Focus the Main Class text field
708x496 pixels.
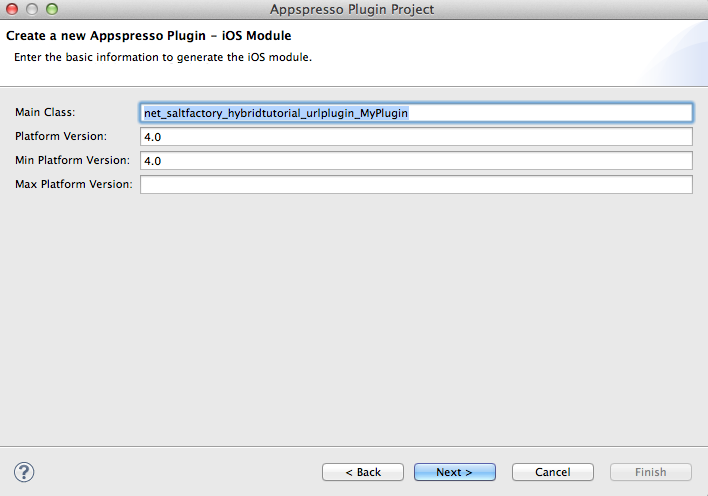(416, 112)
